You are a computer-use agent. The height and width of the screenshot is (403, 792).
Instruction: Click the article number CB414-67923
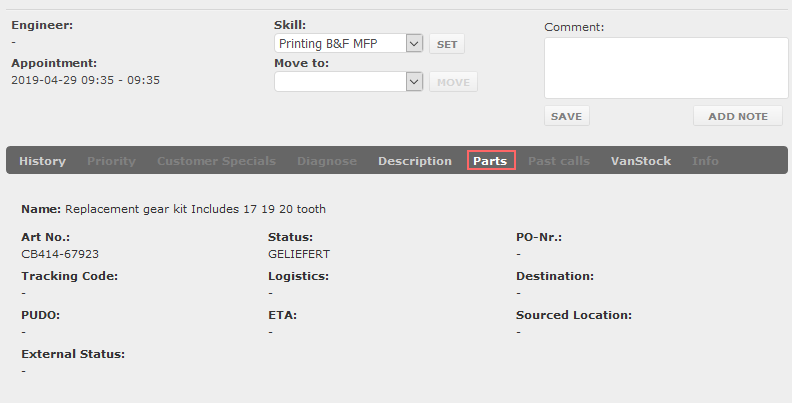[60, 254]
